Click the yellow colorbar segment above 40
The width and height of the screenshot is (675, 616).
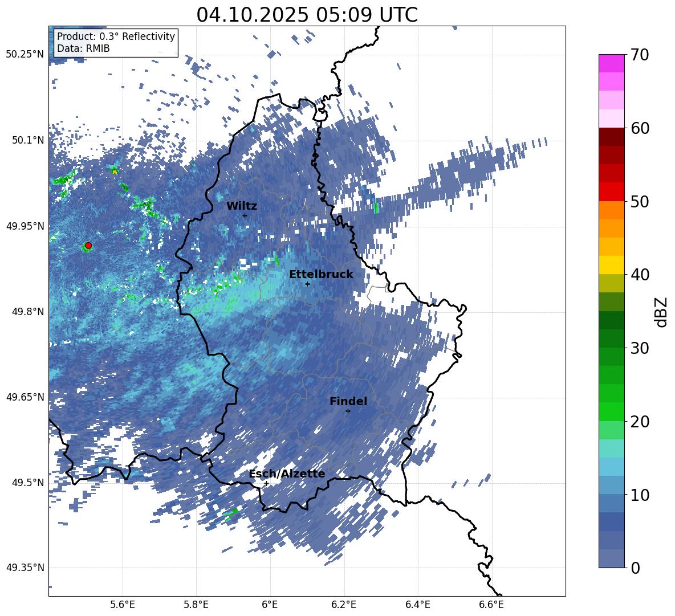[611, 265]
